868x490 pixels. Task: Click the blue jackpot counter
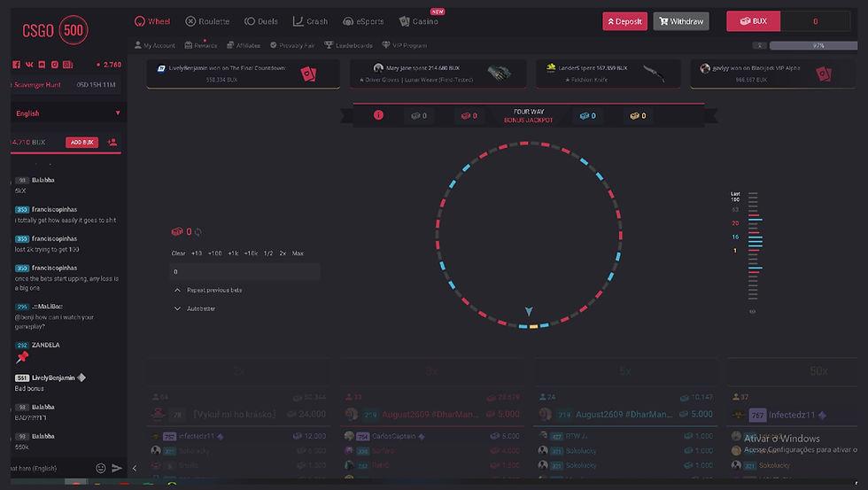[x=587, y=116]
